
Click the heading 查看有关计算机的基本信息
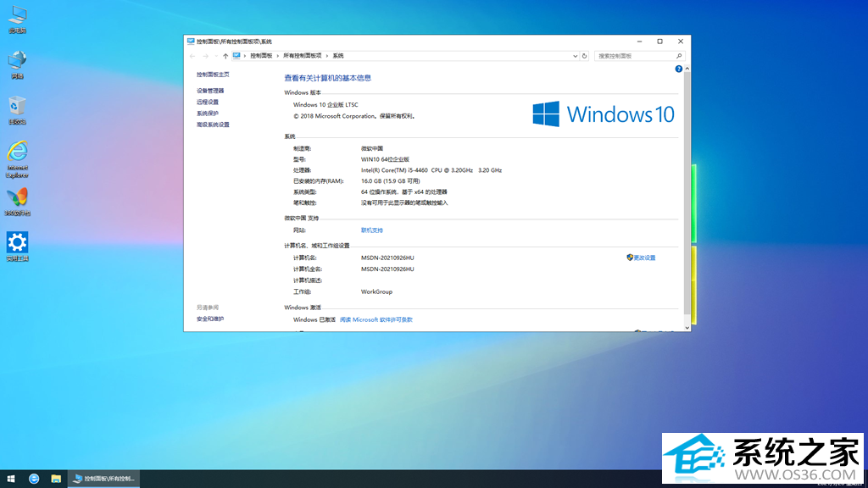point(328,78)
